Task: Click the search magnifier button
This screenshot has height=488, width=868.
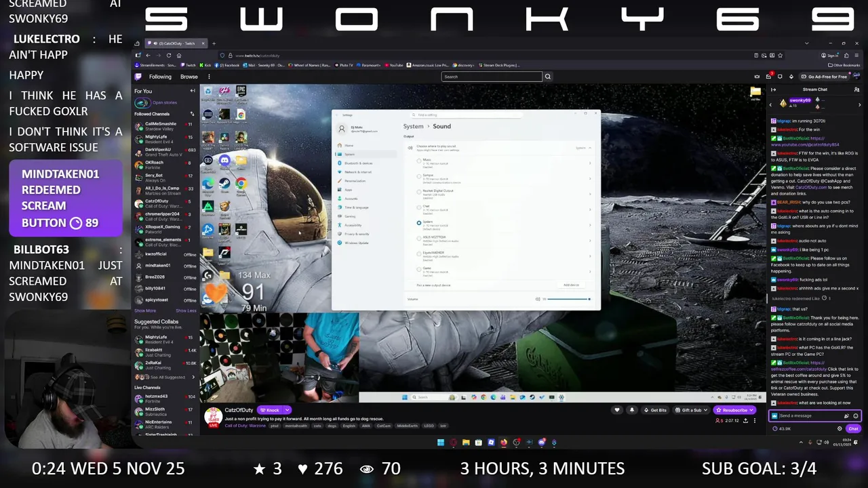Action: click(x=548, y=77)
